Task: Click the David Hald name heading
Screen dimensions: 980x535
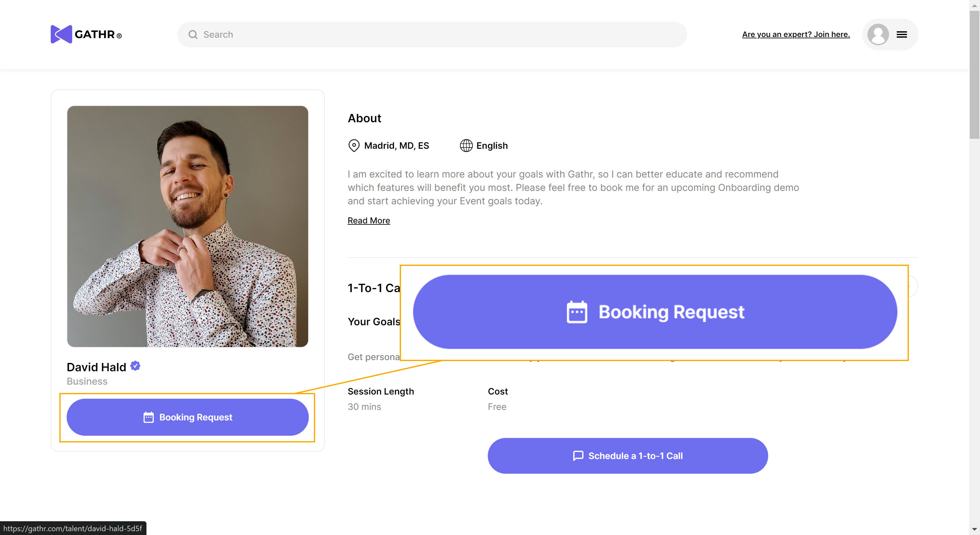Action: click(96, 367)
